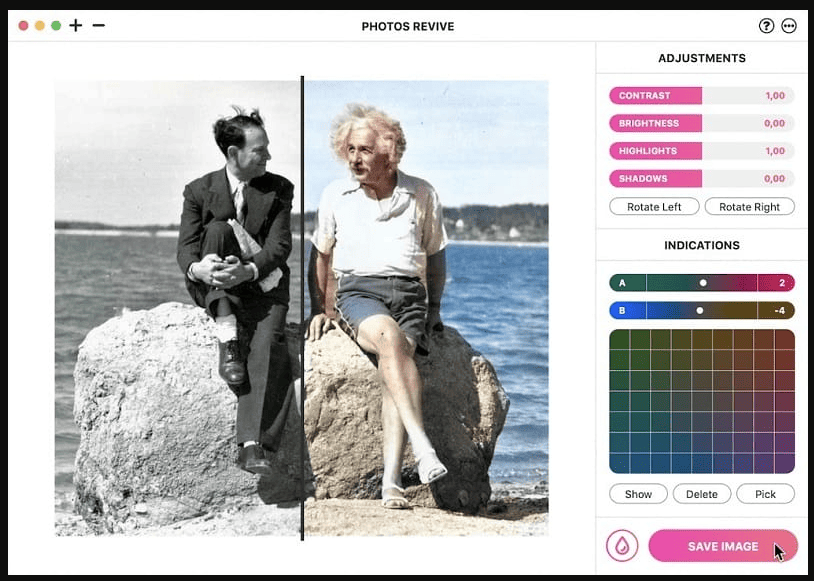Open the help question mark icon

[x=766, y=26]
